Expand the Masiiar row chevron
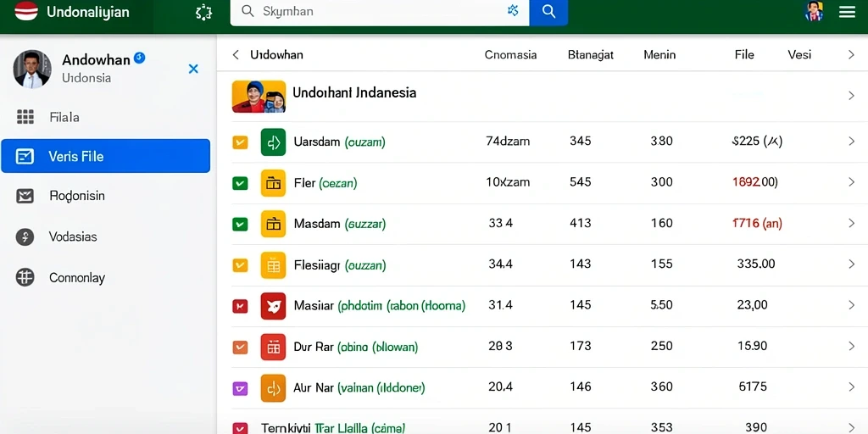Screen dimensions: 868x434 pyautogui.click(x=851, y=305)
